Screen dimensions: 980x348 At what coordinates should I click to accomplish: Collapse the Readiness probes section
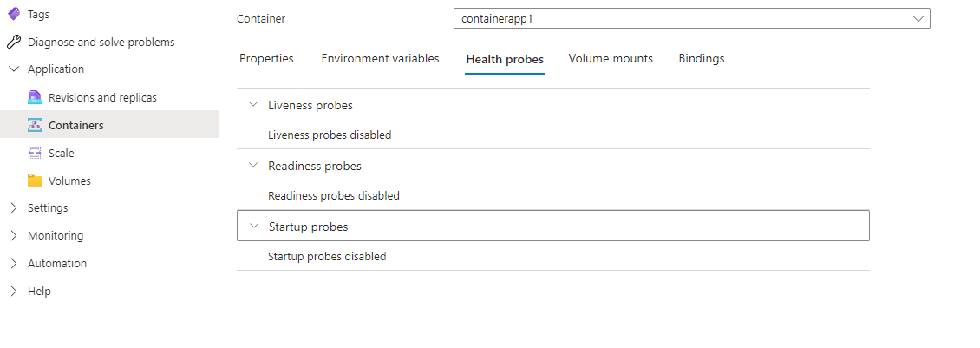tap(253, 165)
